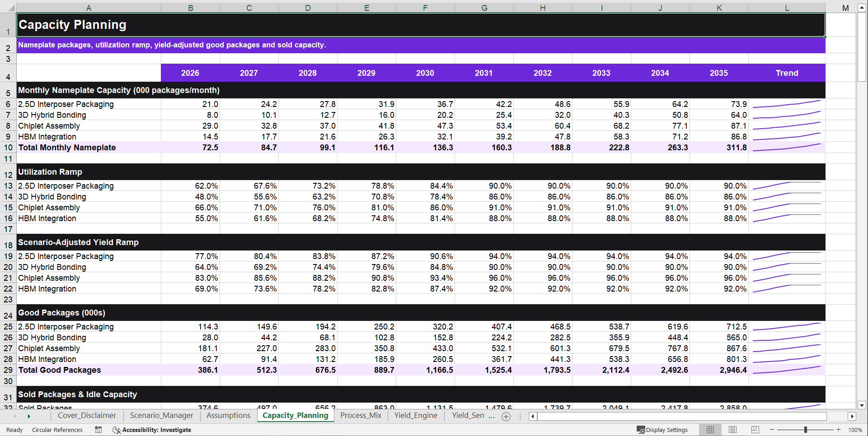Click Total Good Packages label cell
The width and height of the screenshot is (868, 436).
[89, 370]
